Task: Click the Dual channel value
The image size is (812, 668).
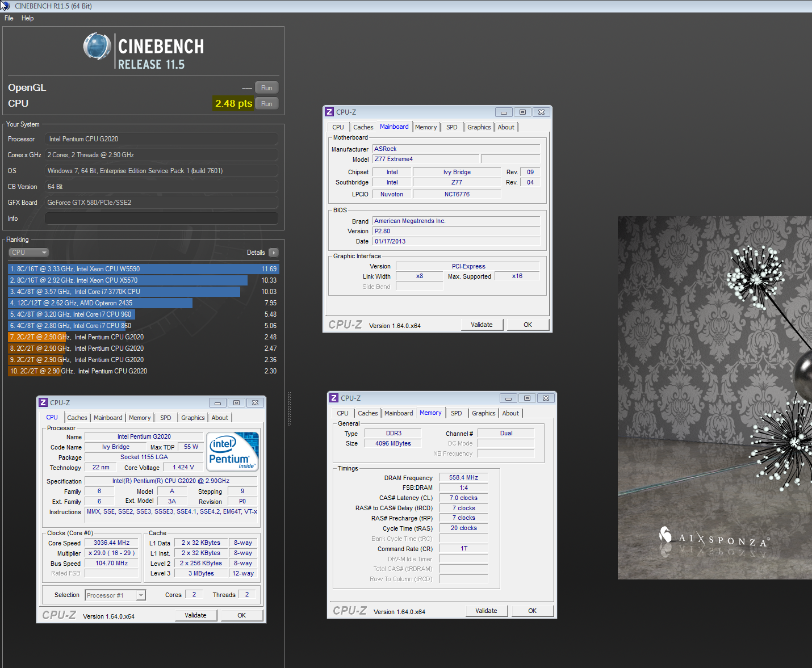Action: (x=506, y=433)
